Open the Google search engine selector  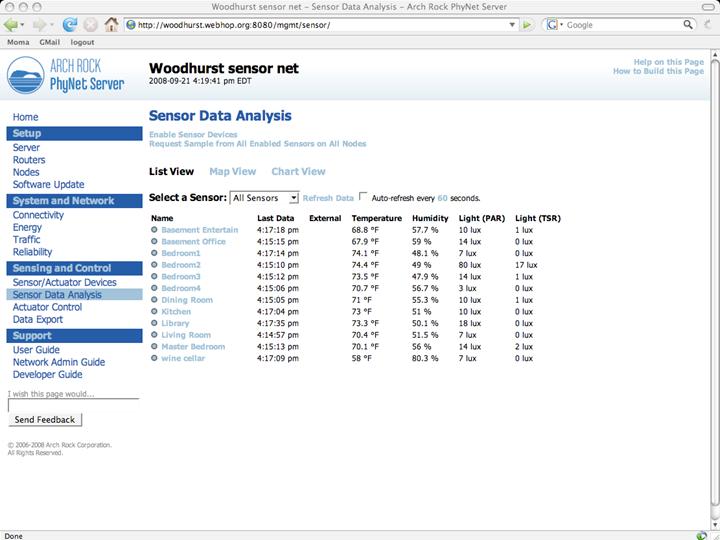click(553, 24)
